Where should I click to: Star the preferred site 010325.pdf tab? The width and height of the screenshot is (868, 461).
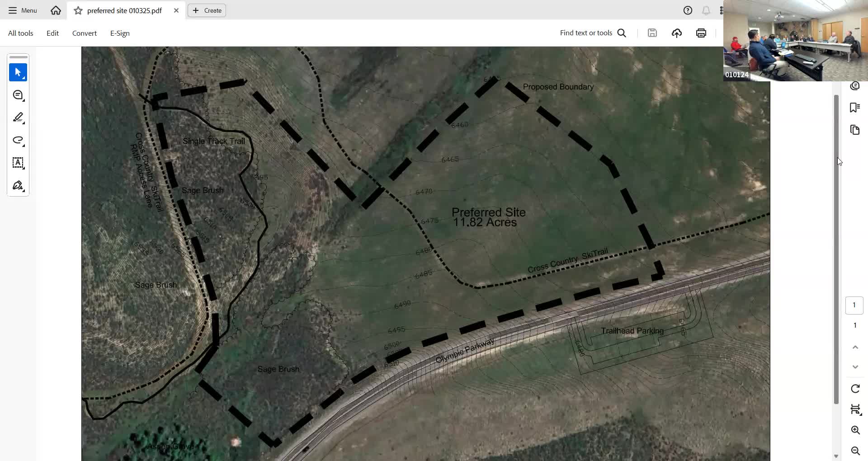(x=78, y=10)
